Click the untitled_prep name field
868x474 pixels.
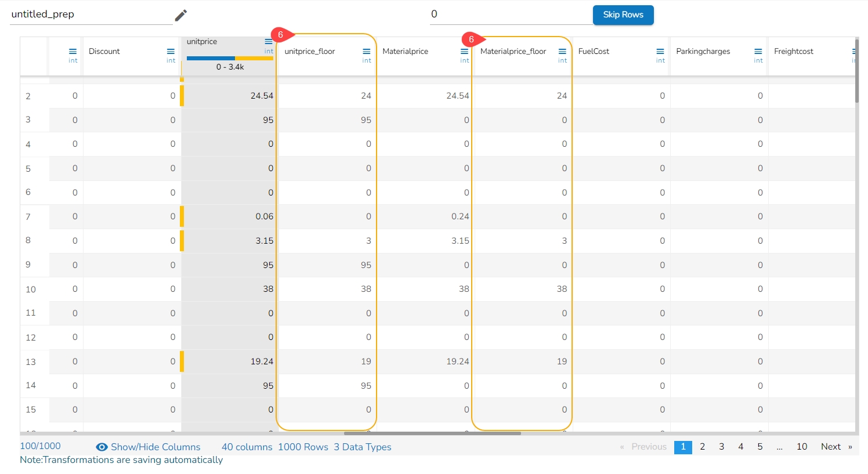91,15
